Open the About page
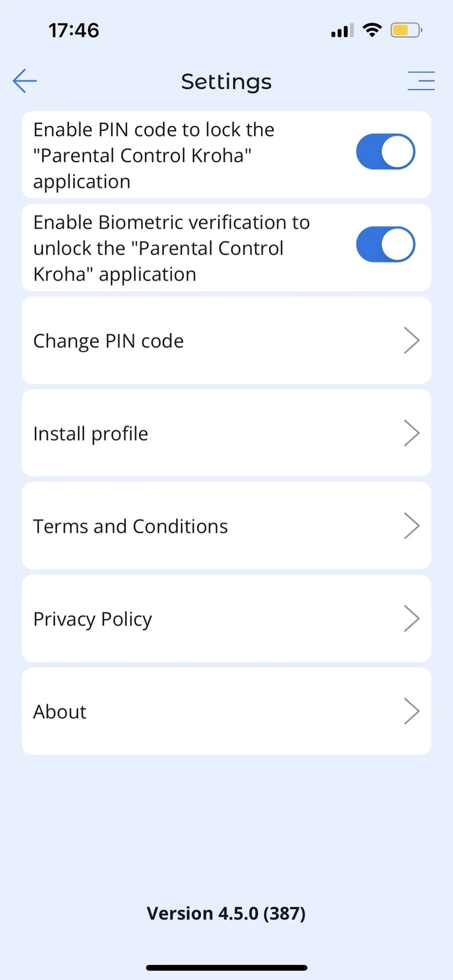This screenshot has width=453, height=980. pos(60,712)
